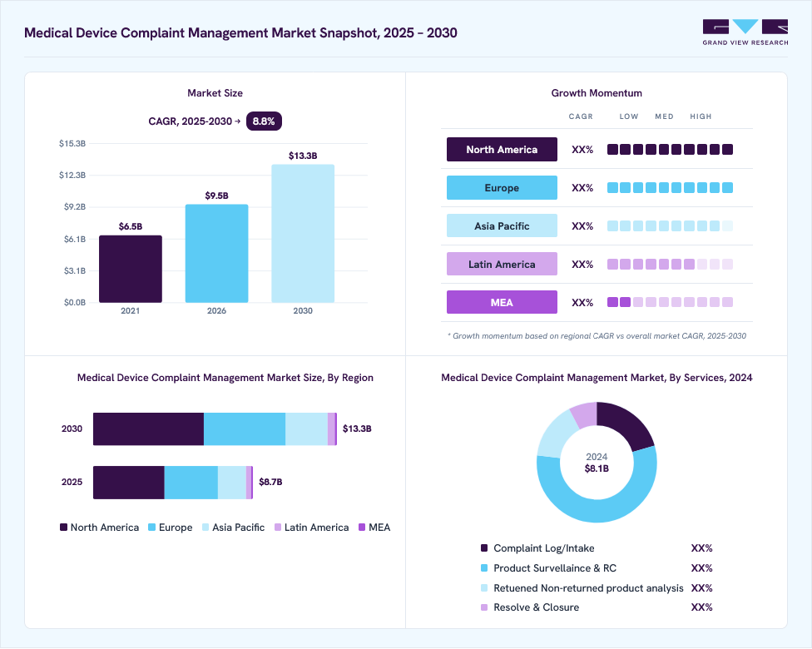This screenshot has width=812, height=649.
Task: Click the HIGH column header
Action: tap(701, 116)
